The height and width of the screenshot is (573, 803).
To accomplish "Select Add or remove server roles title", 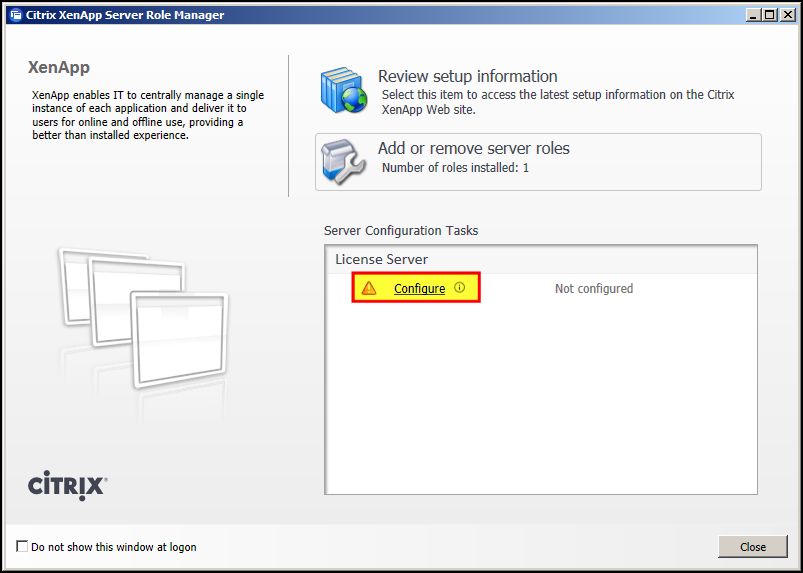I will 474,148.
